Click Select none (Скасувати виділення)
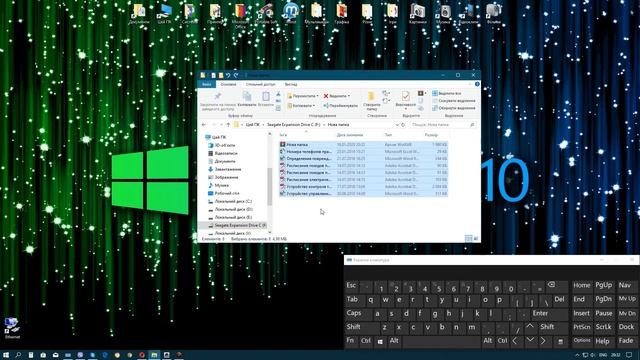 [x=453, y=101]
